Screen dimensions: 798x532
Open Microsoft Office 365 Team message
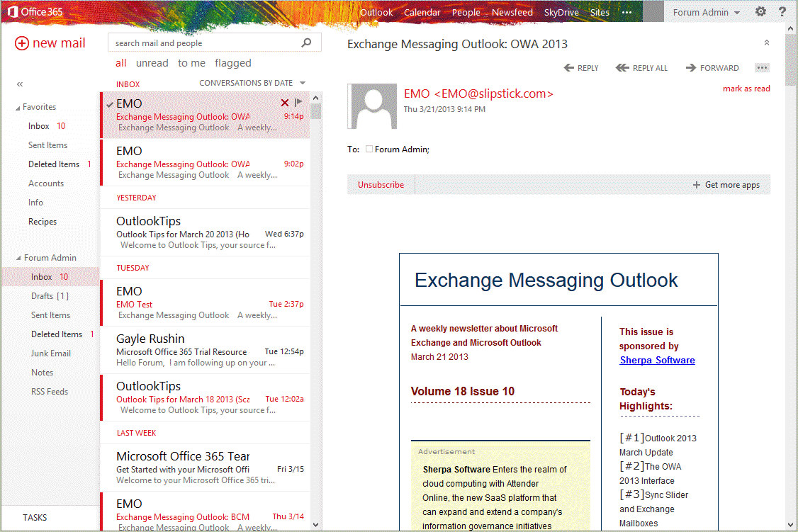pos(206,468)
